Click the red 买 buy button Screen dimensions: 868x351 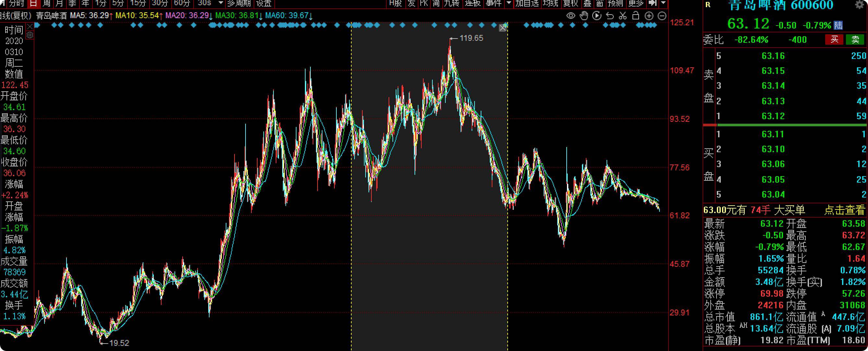[834, 40]
